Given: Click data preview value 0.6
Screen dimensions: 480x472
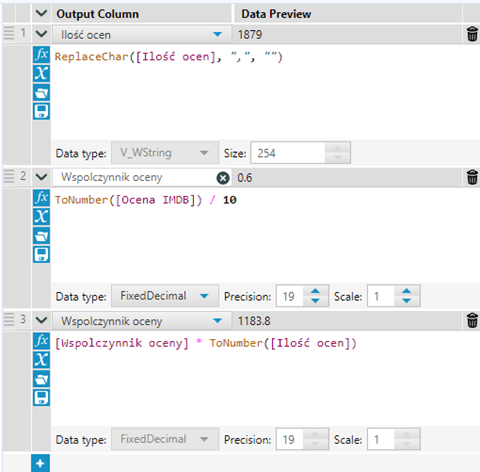Looking at the screenshot, I should pos(245,178).
